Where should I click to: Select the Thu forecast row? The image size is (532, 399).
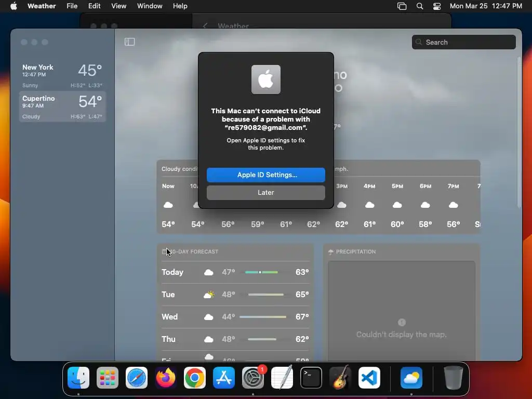[235, 339]
